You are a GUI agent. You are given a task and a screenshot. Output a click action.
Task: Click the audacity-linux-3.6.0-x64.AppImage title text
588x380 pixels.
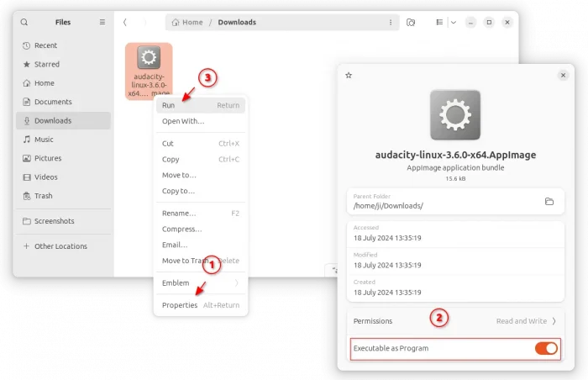455,155
